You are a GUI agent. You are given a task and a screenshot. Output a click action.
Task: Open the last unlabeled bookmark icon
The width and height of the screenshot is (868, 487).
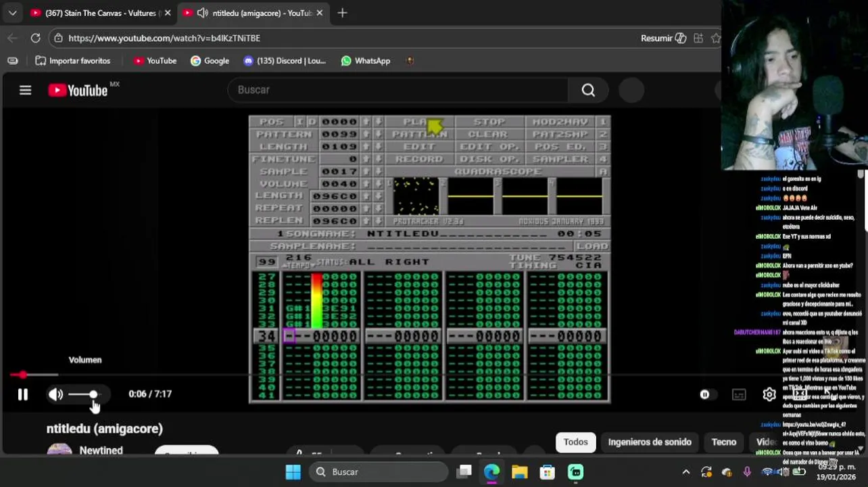410,61
